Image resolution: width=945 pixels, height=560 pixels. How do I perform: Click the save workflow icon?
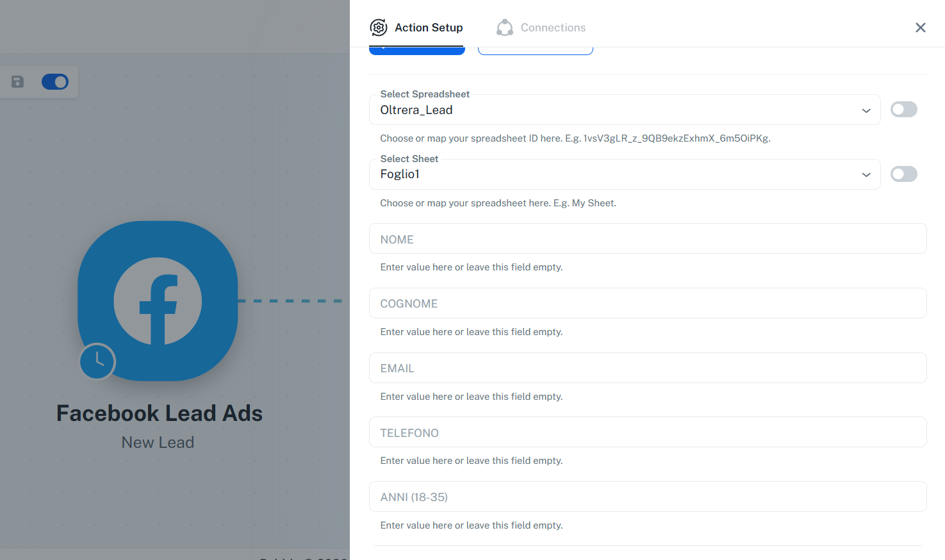coord(18,82)
